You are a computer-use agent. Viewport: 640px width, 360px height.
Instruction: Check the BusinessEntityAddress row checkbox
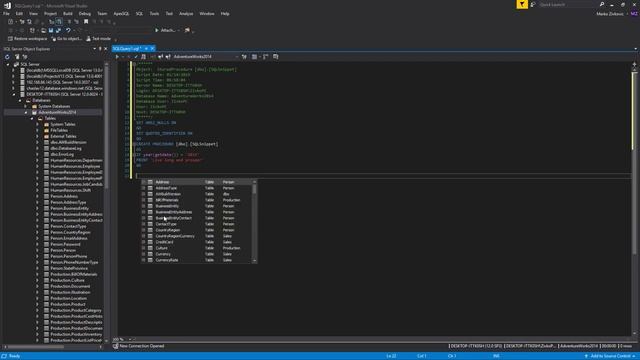point(143,212)
